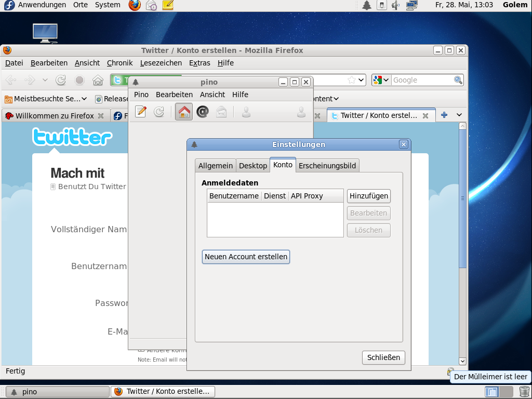This screenshot has height=399, width=532.
Task: Select the Konto tab in Einstellungen
Action: [x=283, y=165]
